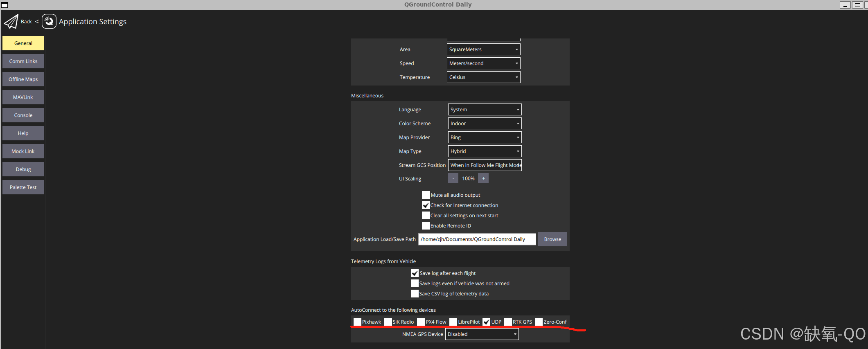Enable SiK Radio AutoConnect checkbox
868x349 pixels.
(388, 322)
